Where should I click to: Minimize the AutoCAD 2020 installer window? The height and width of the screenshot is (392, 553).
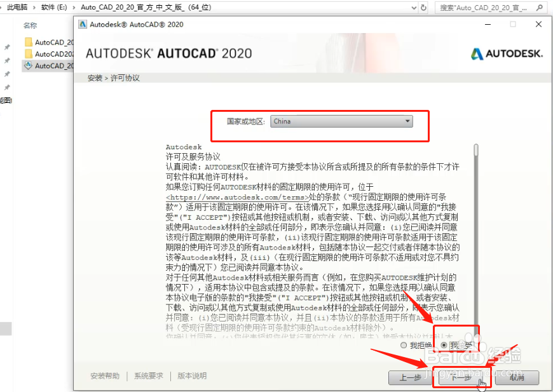click(488, 24)
